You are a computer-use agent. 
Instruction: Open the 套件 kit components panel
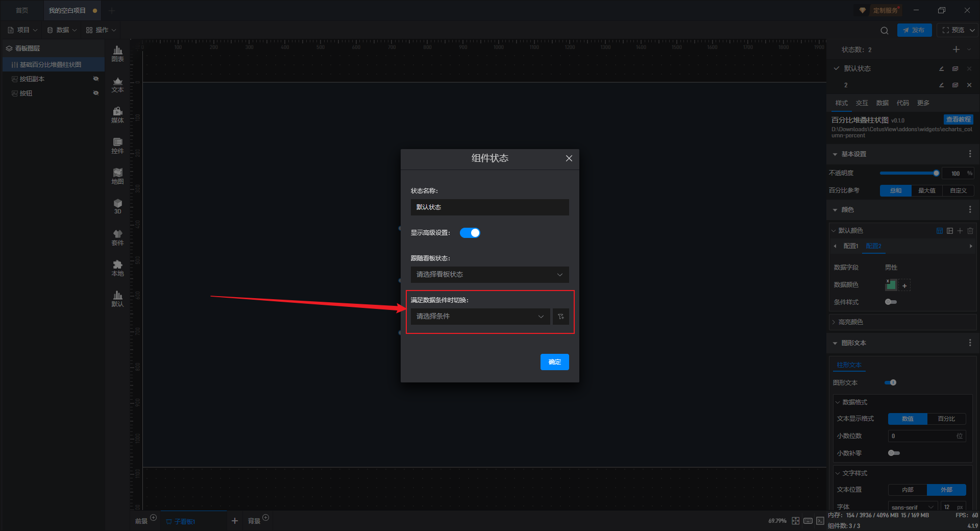[x=117, y=237]
